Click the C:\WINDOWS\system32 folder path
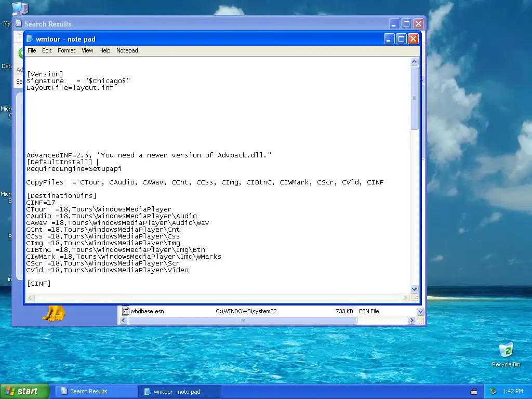 click(x=246, y=311)
